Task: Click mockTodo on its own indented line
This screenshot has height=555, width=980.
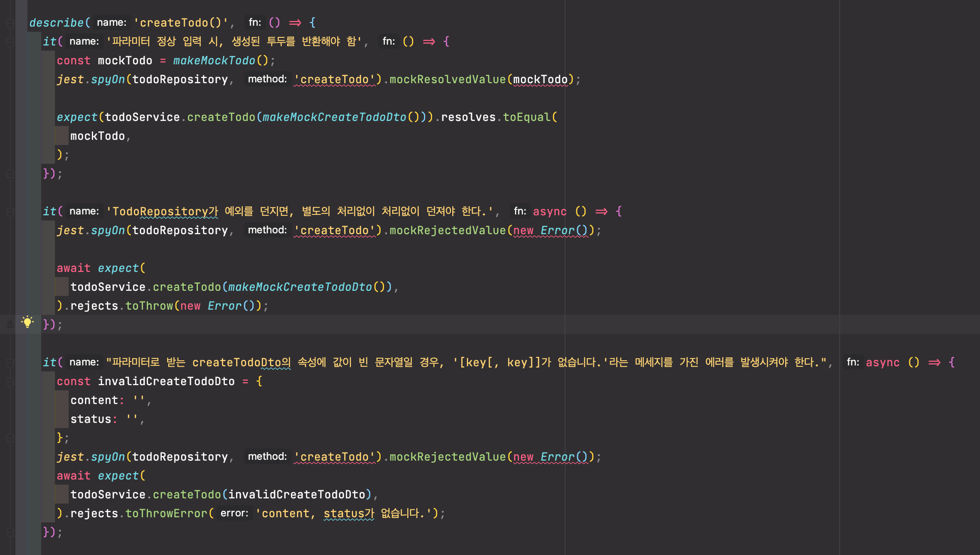Action: [x=97, y=136]
